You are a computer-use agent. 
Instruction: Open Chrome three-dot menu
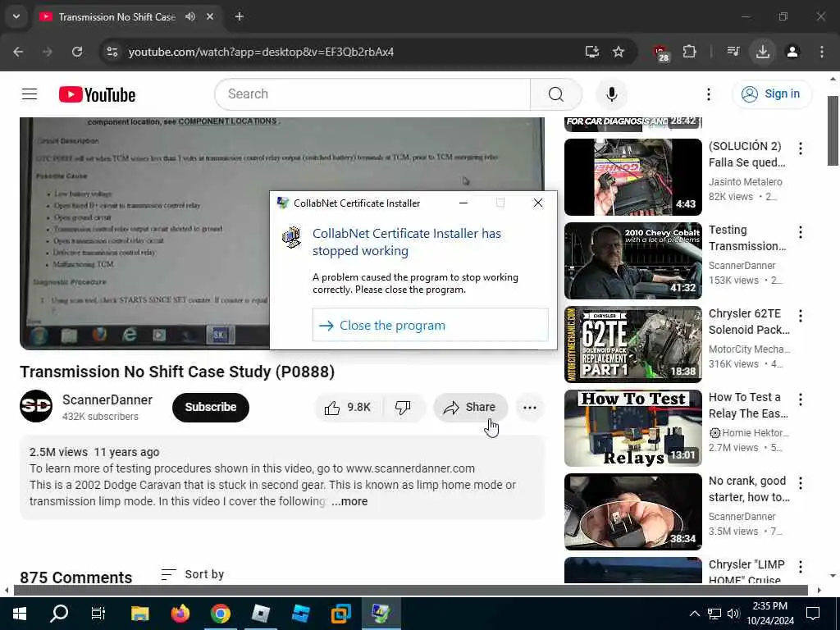(822, 52)
